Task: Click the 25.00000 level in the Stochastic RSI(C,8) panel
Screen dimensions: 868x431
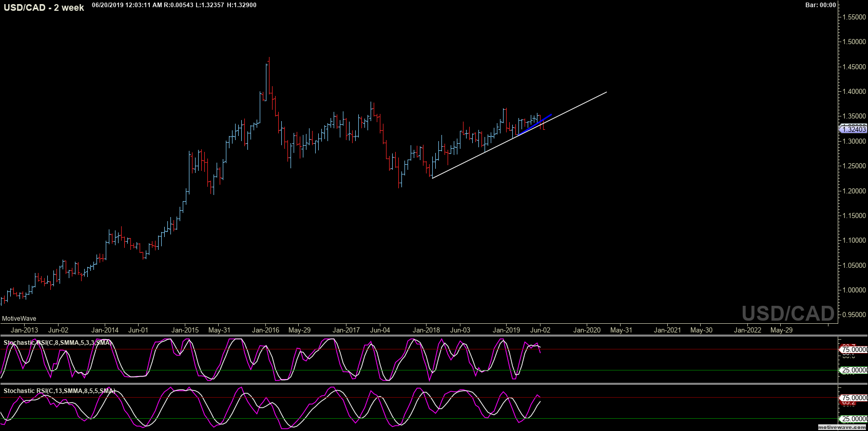Action: coord(855,370)
